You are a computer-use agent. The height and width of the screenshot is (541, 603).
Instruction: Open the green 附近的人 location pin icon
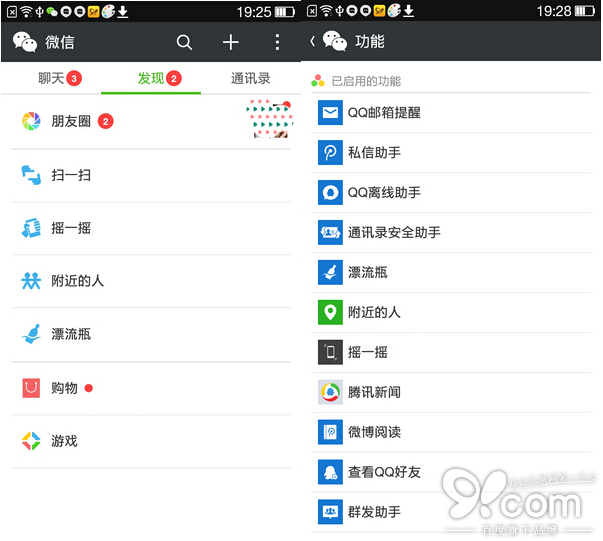[x=330, y=312]
